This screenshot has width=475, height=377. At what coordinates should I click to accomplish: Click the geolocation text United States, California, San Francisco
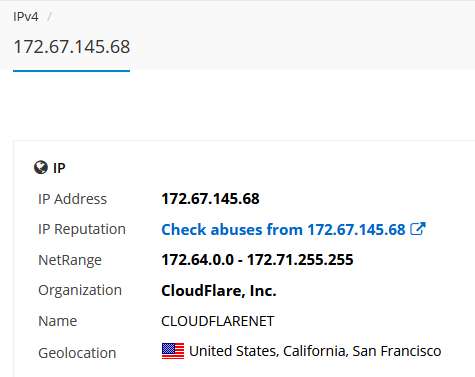(315, 351)
